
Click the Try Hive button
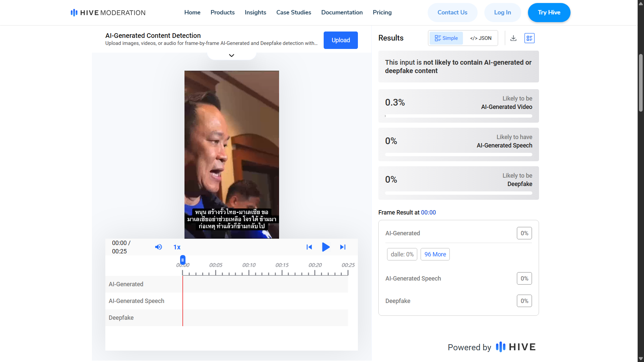pos(549,12)
